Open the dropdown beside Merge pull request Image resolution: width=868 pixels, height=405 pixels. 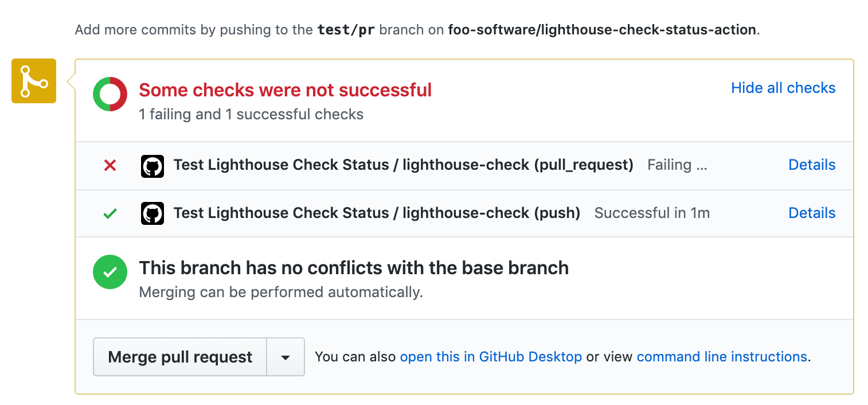[x=285, y=356]
